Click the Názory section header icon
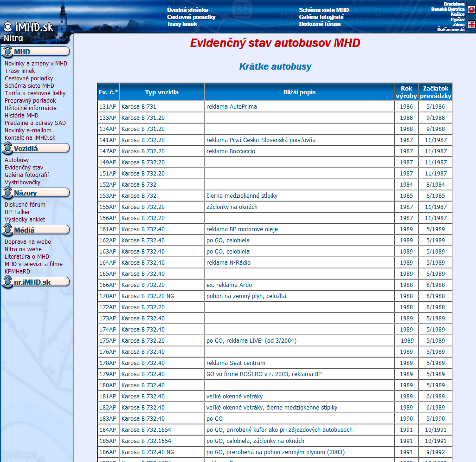Viewport: 476px width, 462px height. (7, 193)
